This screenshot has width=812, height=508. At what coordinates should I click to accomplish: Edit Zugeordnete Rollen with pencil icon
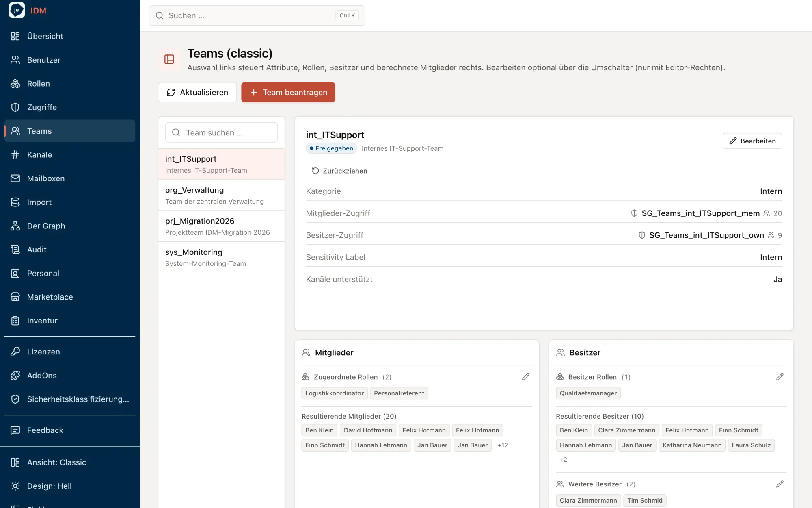click(525, 377)
